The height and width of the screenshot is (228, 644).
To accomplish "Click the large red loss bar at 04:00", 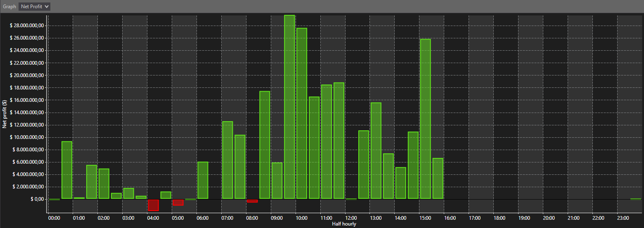I will [x=153, y=205].
